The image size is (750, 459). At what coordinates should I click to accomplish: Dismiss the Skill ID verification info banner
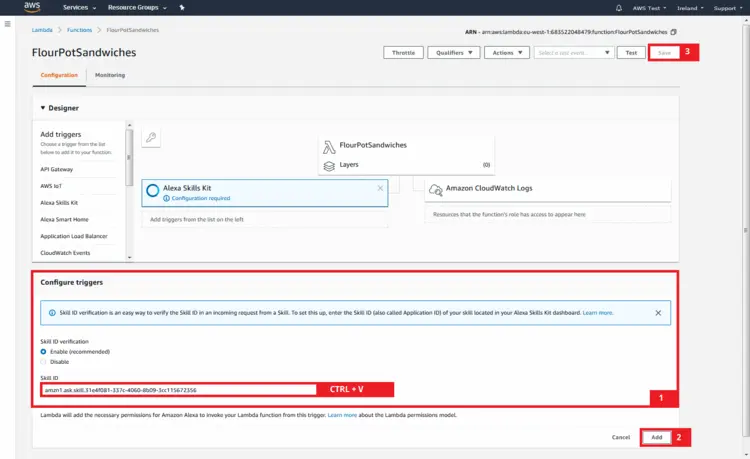[658, 313]
